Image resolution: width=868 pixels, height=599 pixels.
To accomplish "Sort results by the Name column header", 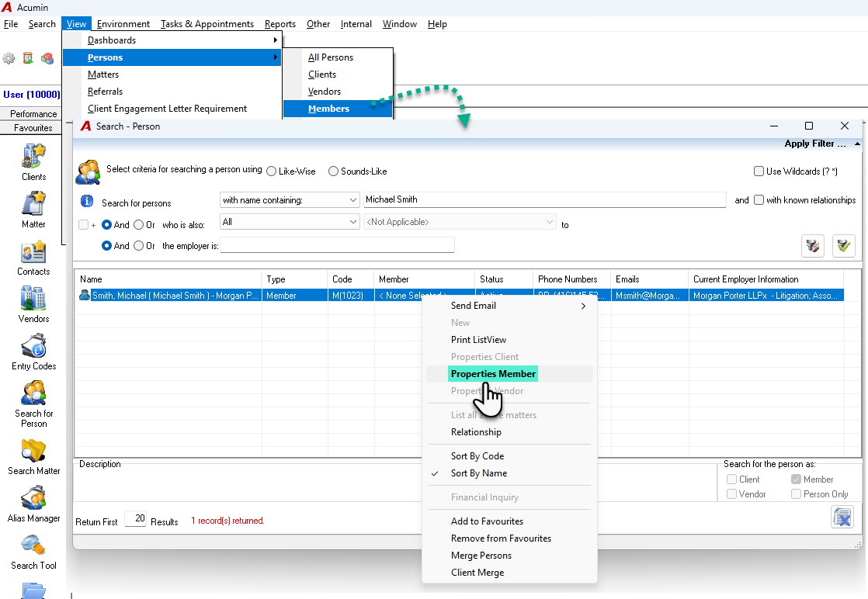I will point(168,279).
